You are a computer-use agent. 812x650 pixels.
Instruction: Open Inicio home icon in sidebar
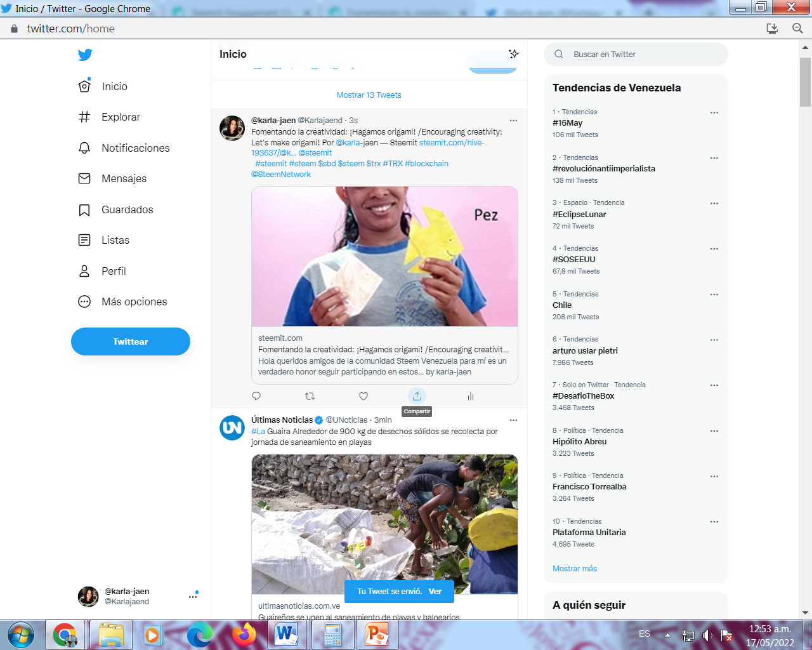click(84, 86)
